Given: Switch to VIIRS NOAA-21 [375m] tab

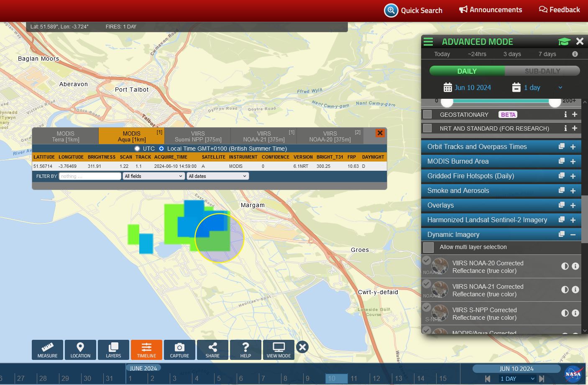Looking at the screenshot, I should [x=264, y=136].
